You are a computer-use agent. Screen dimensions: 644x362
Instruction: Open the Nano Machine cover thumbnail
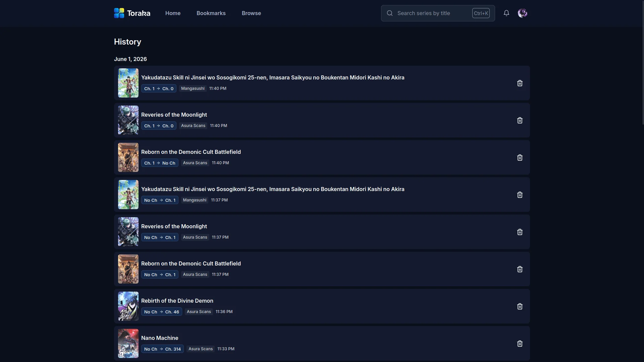(128, 344)
